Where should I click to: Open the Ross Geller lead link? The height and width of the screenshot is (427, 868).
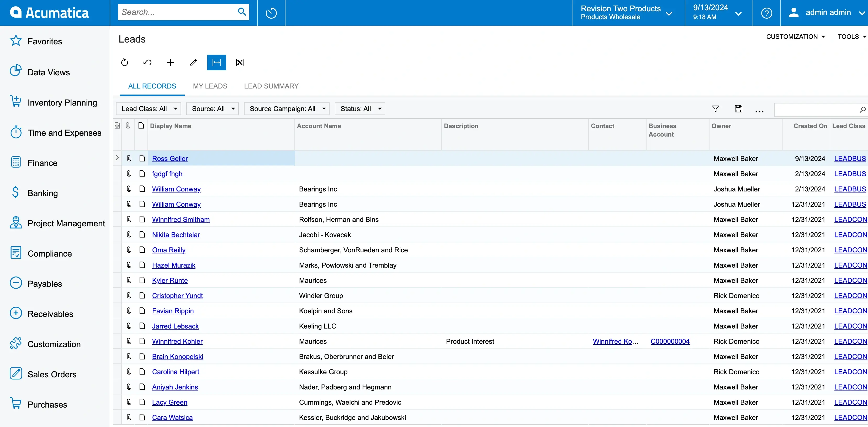170,159
